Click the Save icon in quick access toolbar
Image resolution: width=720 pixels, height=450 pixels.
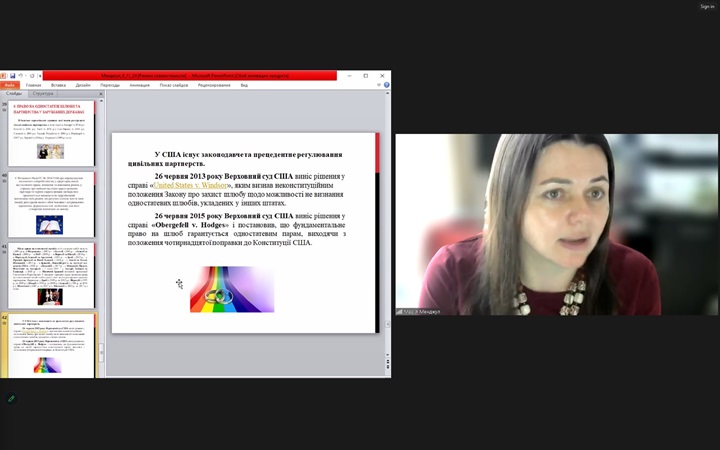tap(14, 76)
